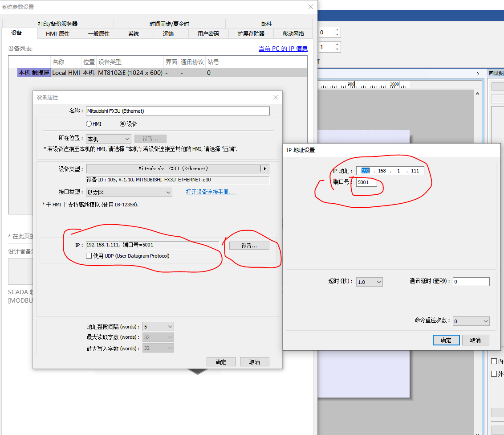This screenshot has height=435, width=504.
Task: Select the 设备 radio button
Action: click(x=123, y=124)
